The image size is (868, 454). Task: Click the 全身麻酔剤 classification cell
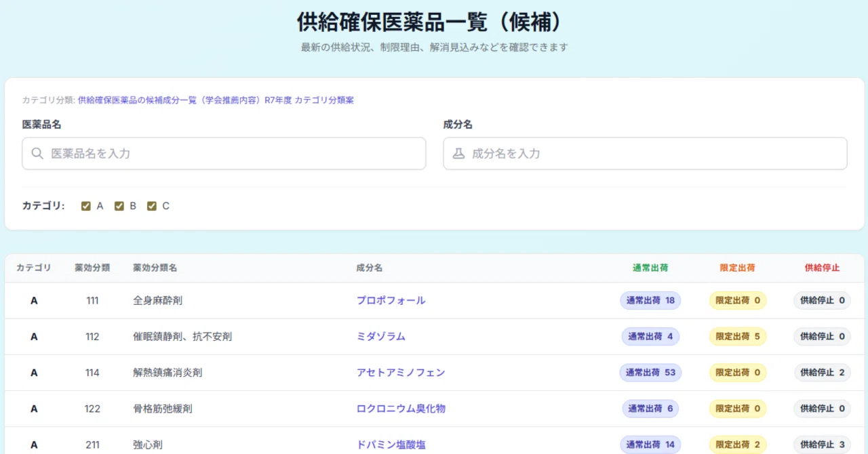(x=157, y=300)
